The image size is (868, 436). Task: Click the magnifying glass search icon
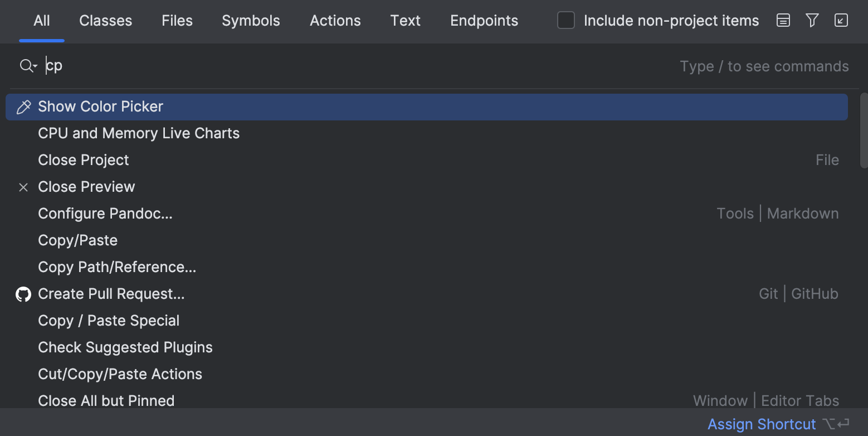[25, 65]
